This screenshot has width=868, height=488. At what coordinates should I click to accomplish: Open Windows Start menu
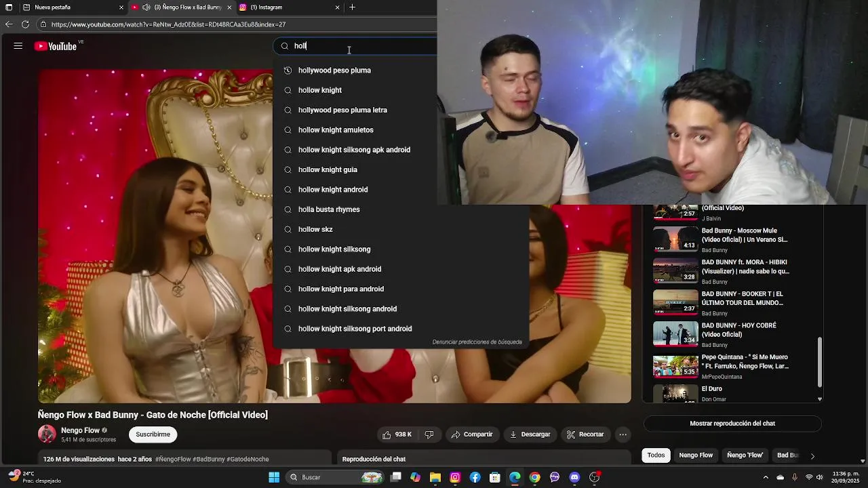point(274,477)
